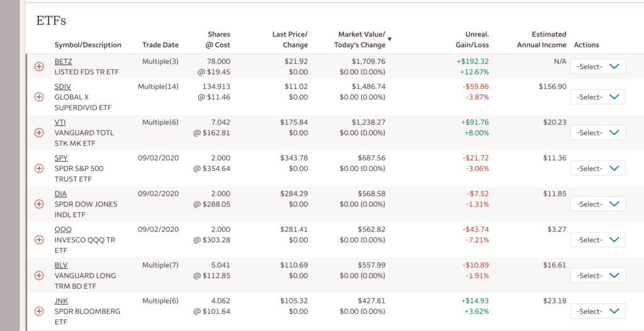Click the VTI ticker link

tap(61, 122)
